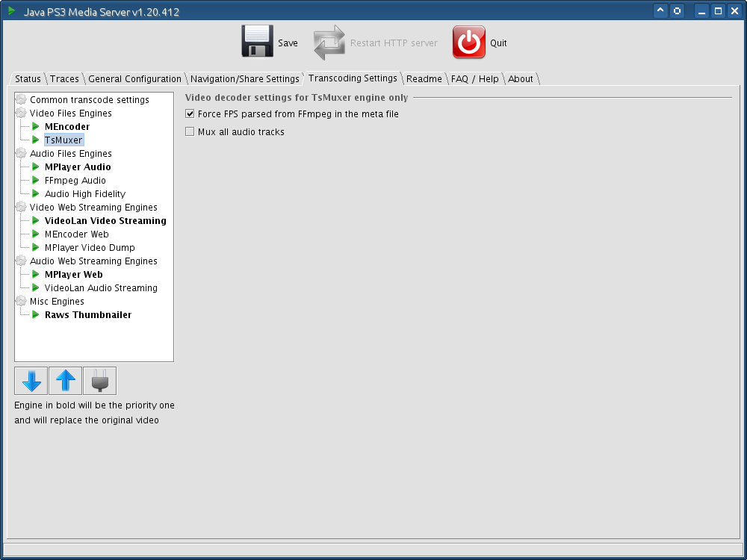Screen dimensions: 747x560
Task: Click the gear icon beside Video Files Engines
Action: (x=21, y=113)
